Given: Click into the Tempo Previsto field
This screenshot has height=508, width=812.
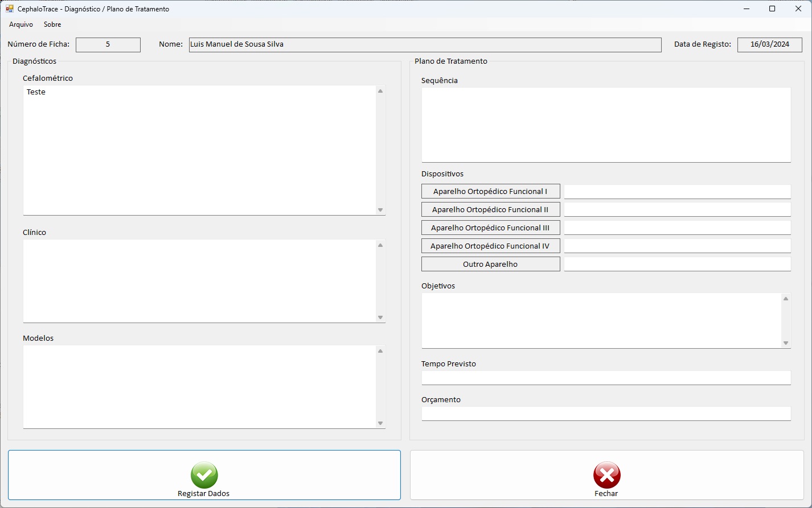Looking at the screenshot, I should (606, 377).
